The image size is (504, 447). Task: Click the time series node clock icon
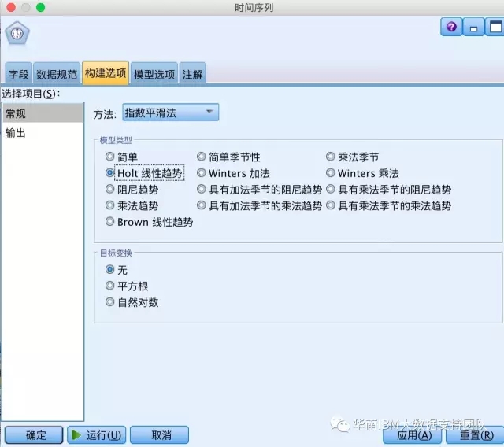17,33
